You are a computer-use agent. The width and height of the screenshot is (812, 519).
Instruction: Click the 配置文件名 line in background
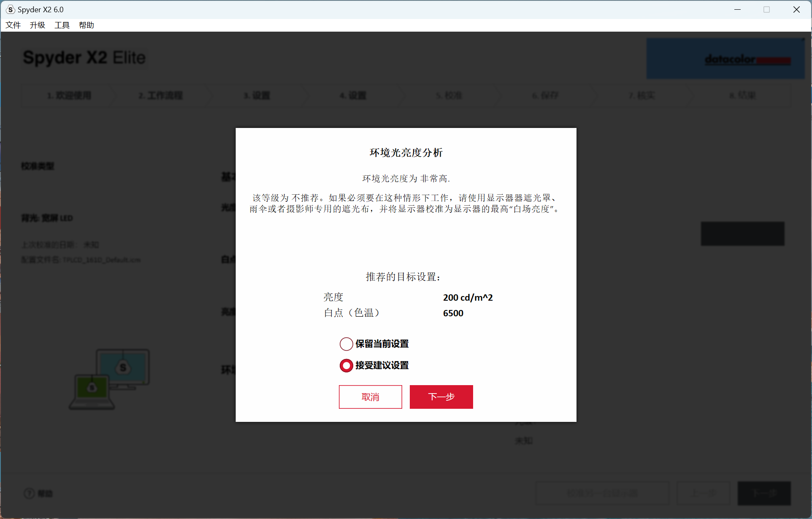pos(81,260)
